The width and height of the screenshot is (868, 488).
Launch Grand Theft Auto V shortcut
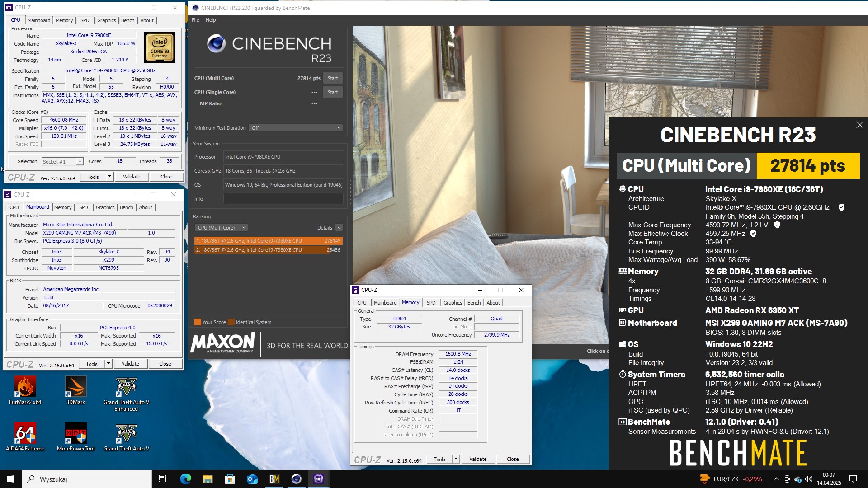click(x=126, y=437)
